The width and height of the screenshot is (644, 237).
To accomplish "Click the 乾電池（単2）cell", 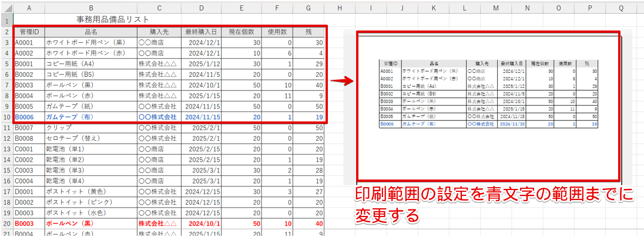I will tap(90, 160).
